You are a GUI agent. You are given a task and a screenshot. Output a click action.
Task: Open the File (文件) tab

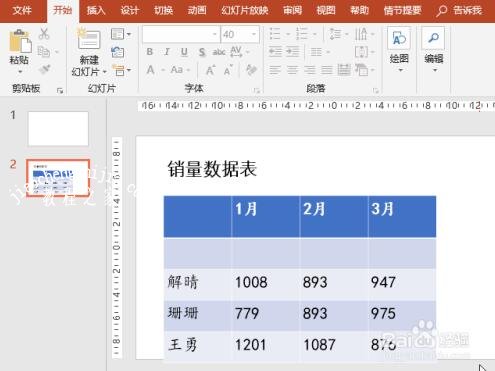[22, 11]
